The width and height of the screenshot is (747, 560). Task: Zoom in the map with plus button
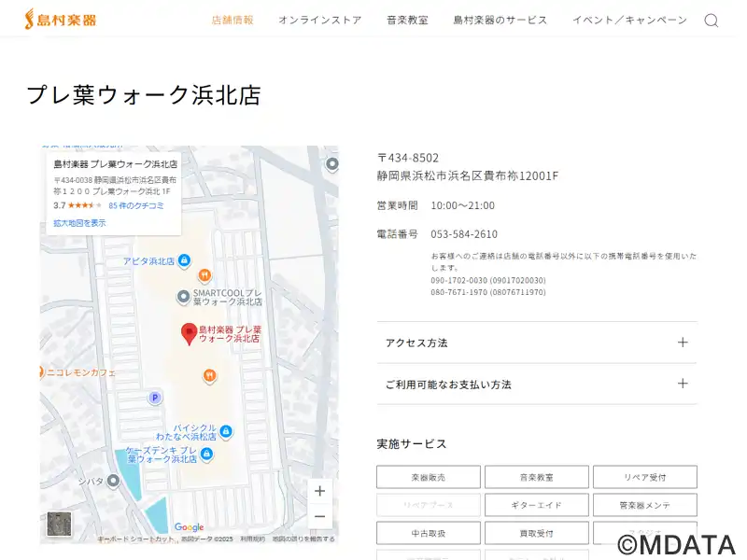(320, 492)
